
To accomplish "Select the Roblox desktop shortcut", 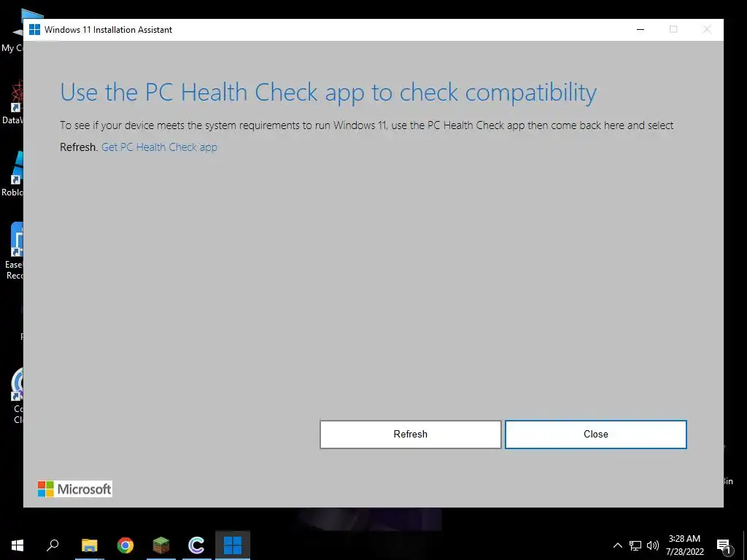I will pos(12,174).
